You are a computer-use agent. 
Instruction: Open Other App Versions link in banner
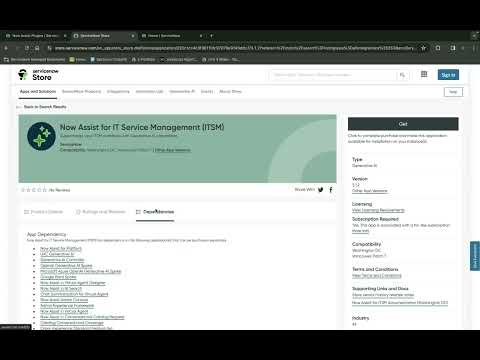point(172,150)
